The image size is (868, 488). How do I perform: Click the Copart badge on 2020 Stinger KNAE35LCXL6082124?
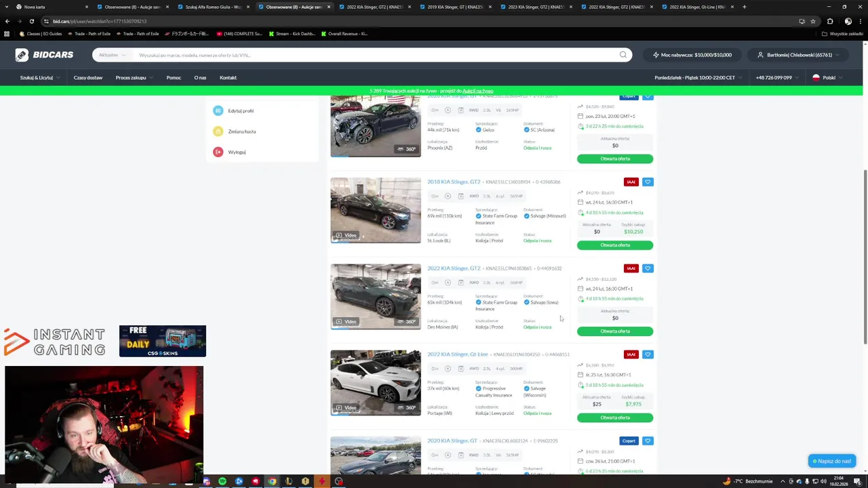[629, 441]
